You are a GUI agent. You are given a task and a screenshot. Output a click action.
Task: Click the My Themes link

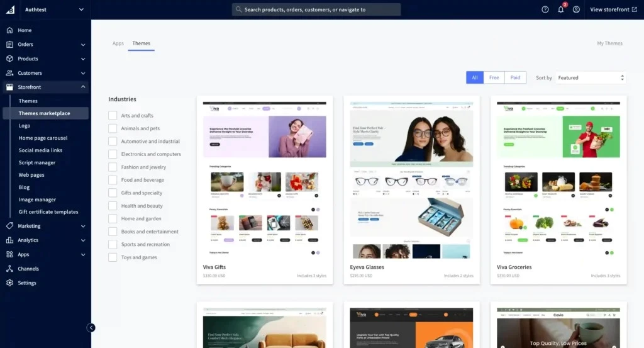tap(609, 43)
